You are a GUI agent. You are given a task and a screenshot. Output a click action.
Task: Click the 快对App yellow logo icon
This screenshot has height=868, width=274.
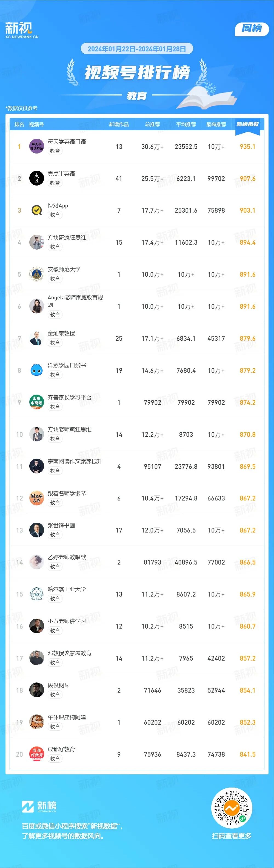(36, 210)
